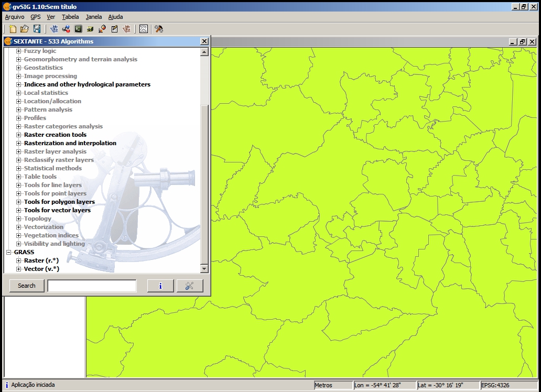
Task: Click the dotted-square icon in the toolbar
Action: (x=143, y=29)
